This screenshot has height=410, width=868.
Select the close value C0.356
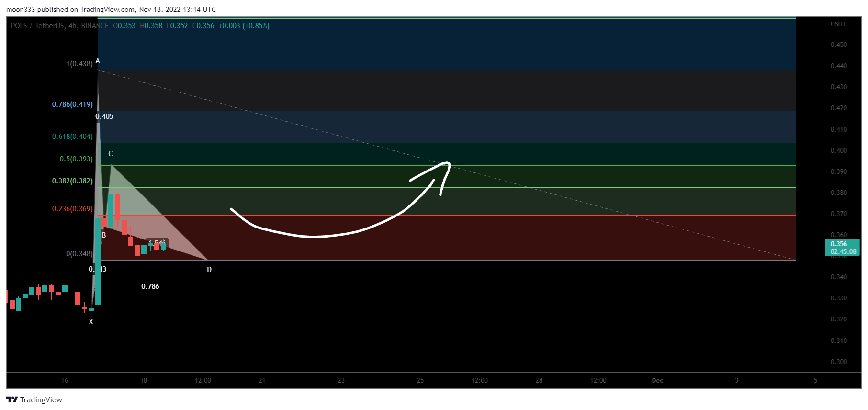[x=203, y=26]
